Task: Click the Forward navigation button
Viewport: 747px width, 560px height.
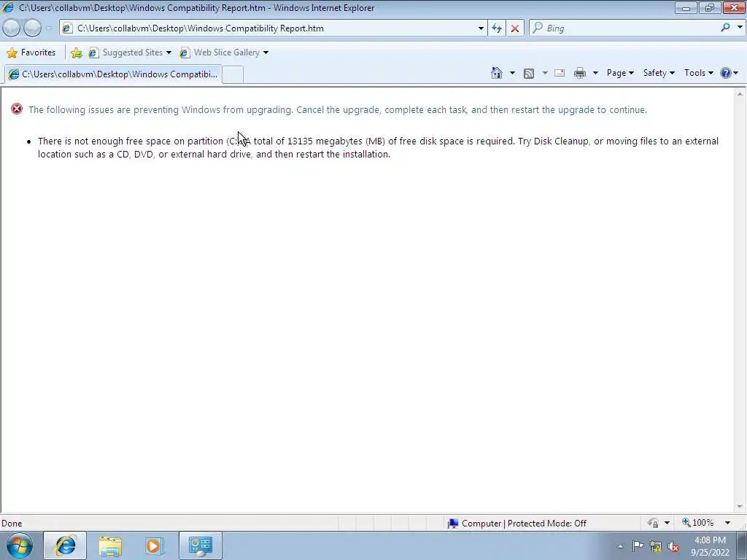Action: click(x=32, y=28)
